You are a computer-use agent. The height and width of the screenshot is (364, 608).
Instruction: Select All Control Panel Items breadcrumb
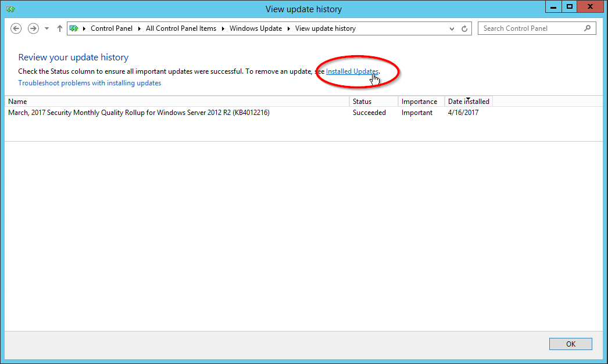click(181, 28)
